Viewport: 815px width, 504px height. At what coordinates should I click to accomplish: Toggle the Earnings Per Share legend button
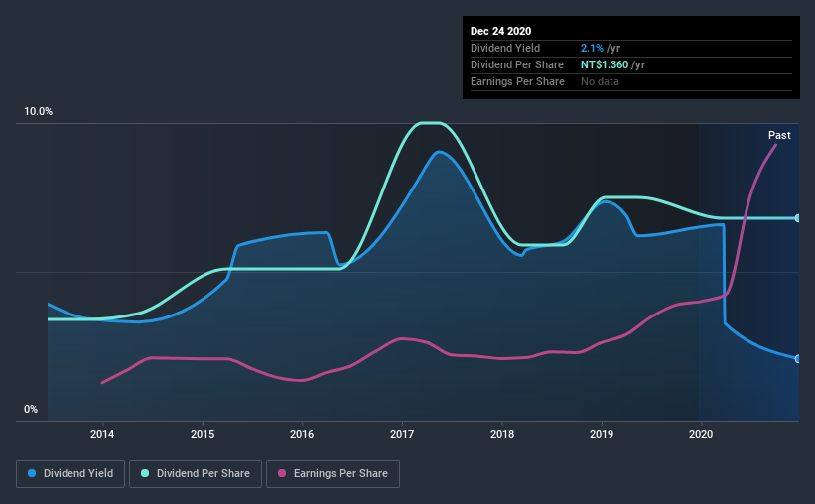click(334, 474)
